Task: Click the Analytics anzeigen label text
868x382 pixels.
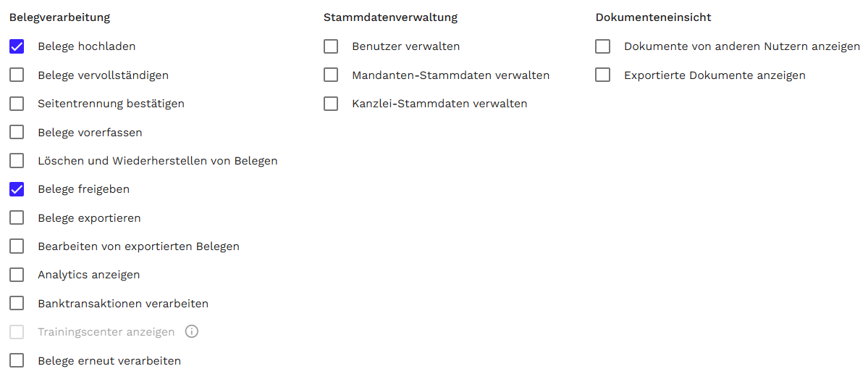Action: coord(89,275)
